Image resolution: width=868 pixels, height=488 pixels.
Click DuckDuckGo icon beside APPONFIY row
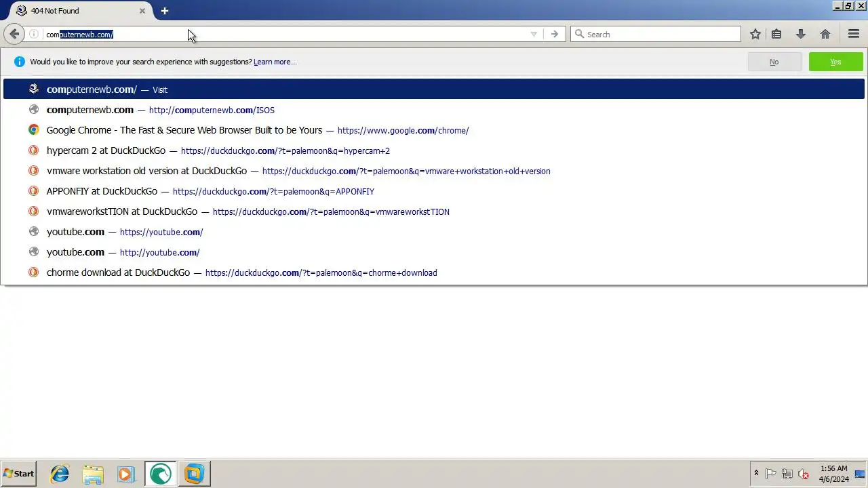pos(33,191)
